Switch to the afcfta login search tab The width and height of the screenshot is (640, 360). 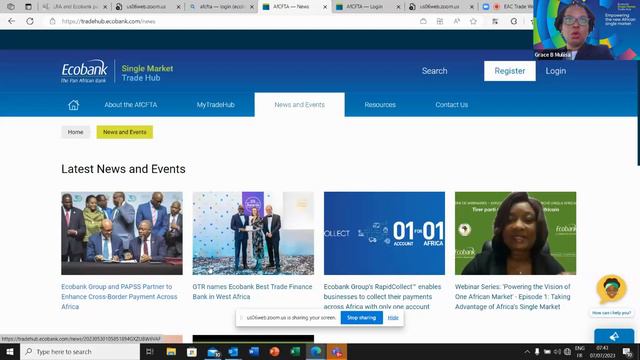point(221,7)
